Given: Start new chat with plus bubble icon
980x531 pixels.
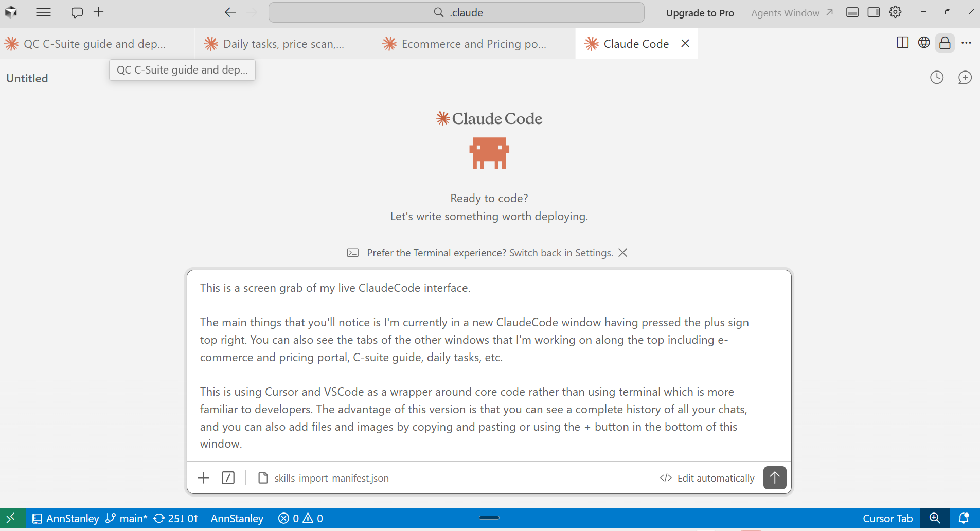Looking at the screenshot, I should pyautogui.click(x=965, y=78).
